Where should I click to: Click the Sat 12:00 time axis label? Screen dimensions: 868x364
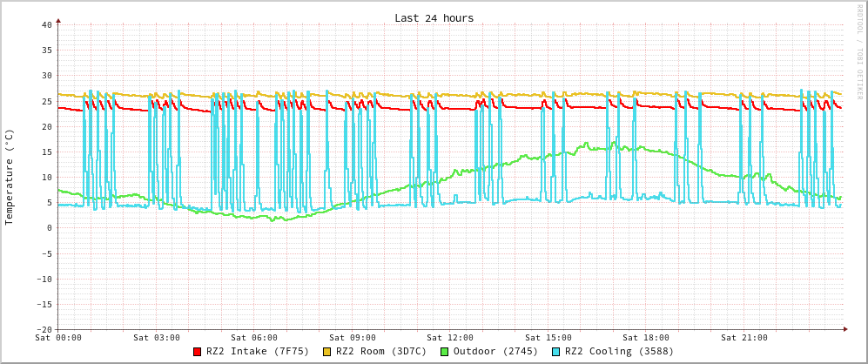click(x=450, y=338)
